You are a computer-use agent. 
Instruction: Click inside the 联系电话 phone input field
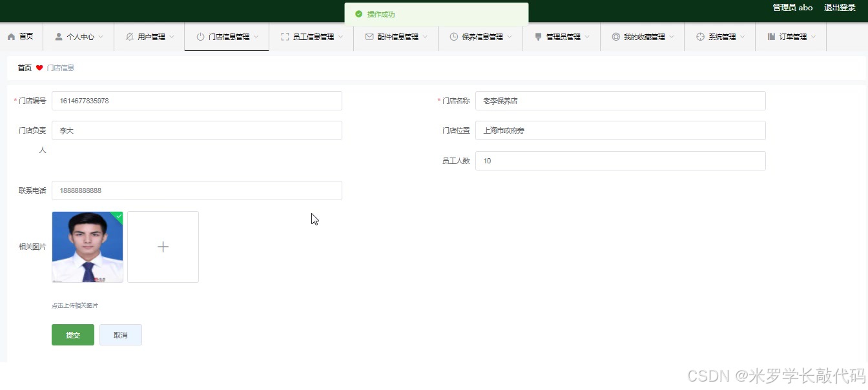click(194, 190)
